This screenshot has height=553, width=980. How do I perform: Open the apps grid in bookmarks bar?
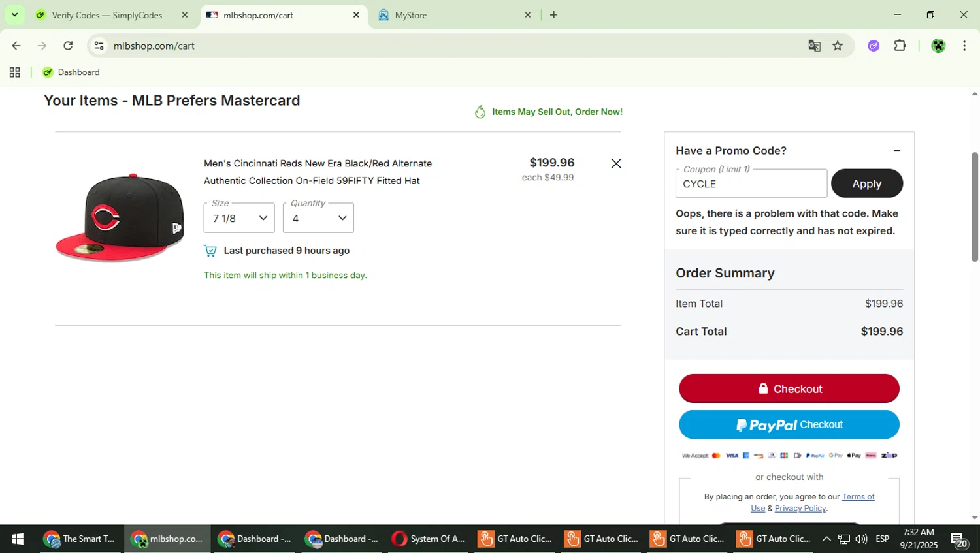click(x=14, y=72)
